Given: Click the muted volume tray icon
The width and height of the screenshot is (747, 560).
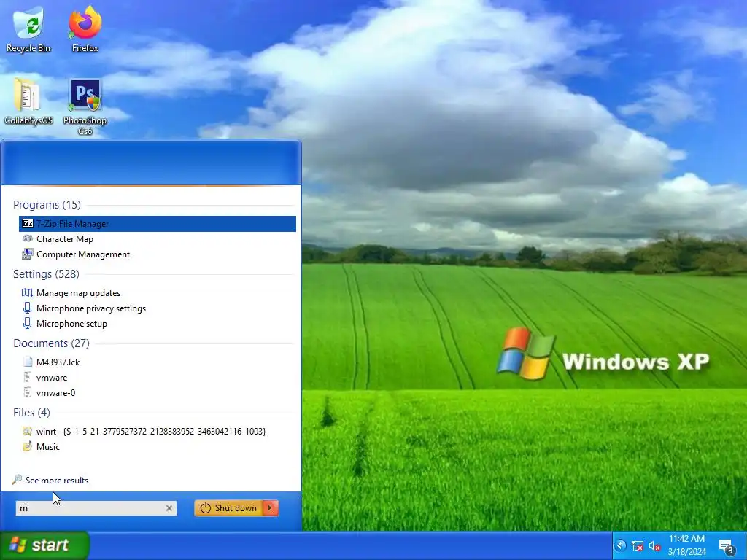Looking at the screenshot, I should tap(655, 546).
